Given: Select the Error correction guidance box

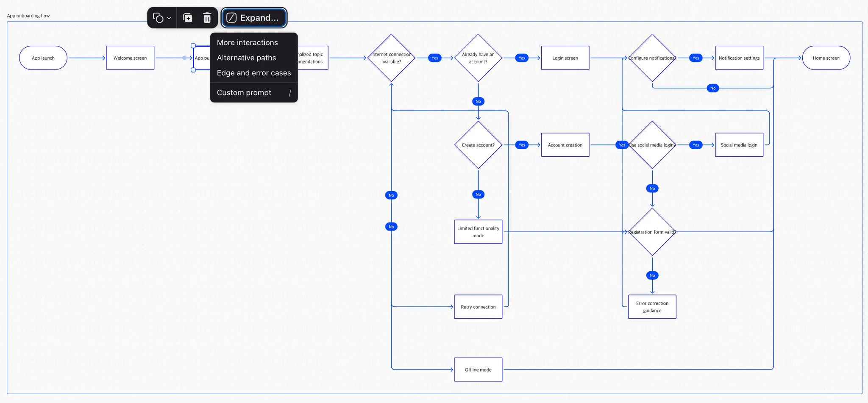Looking at the screenshot, I should click(652, 307).
